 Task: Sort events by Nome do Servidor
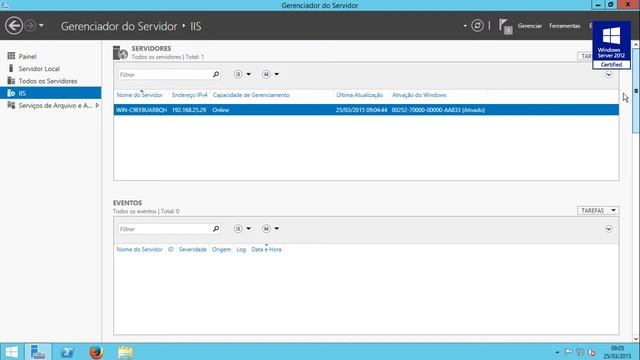click(140, 249)
